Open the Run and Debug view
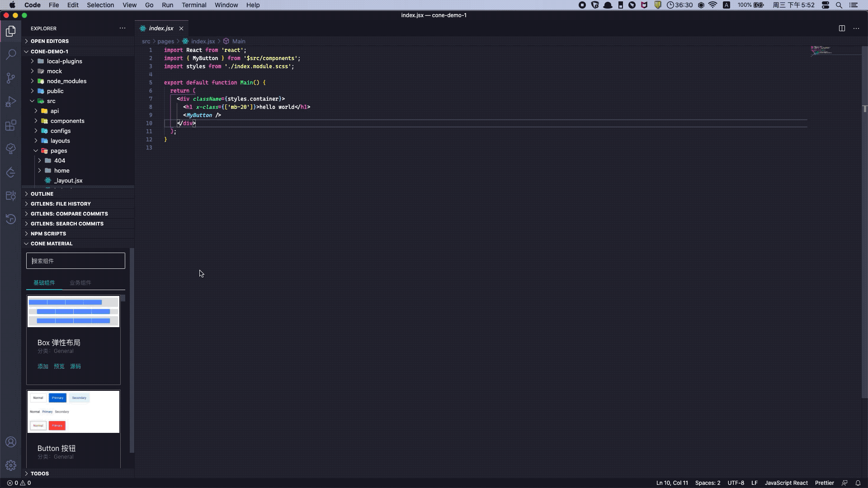This screenshot has width=868, height=488. (x=11, y=102)
